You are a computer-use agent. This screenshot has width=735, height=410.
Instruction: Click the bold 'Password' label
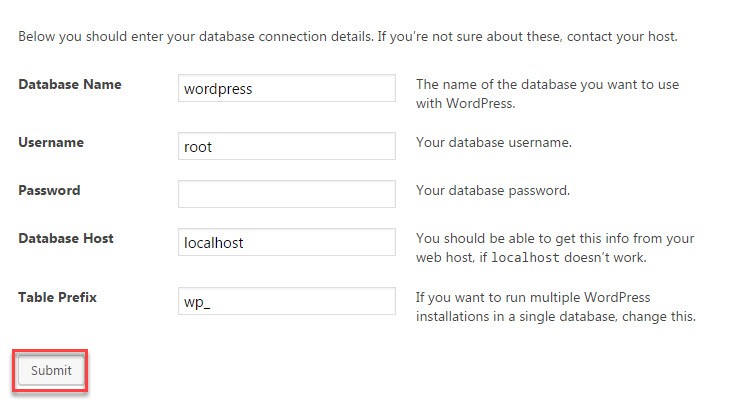click(x=49, y=190)
